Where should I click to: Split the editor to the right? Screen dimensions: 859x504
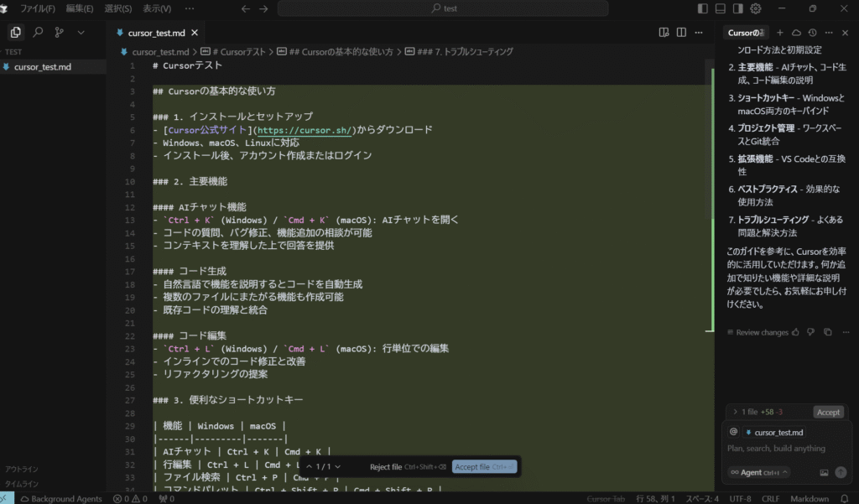pos(681,33)
